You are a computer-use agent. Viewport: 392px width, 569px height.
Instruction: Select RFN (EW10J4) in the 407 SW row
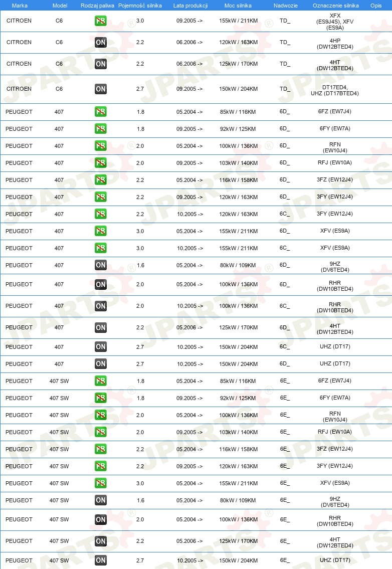[335, 417]
